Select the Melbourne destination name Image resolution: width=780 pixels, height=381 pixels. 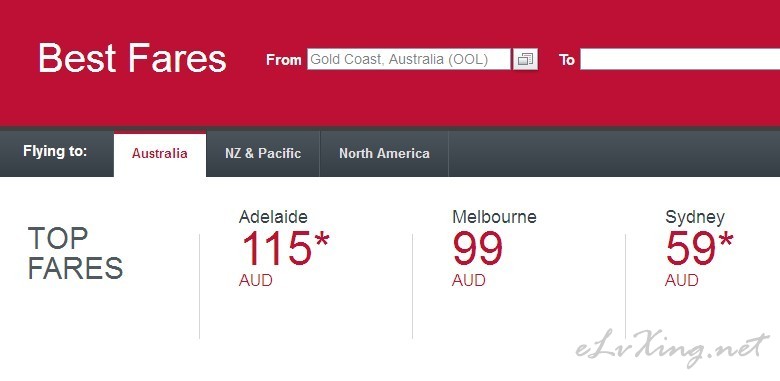(494, 216)
